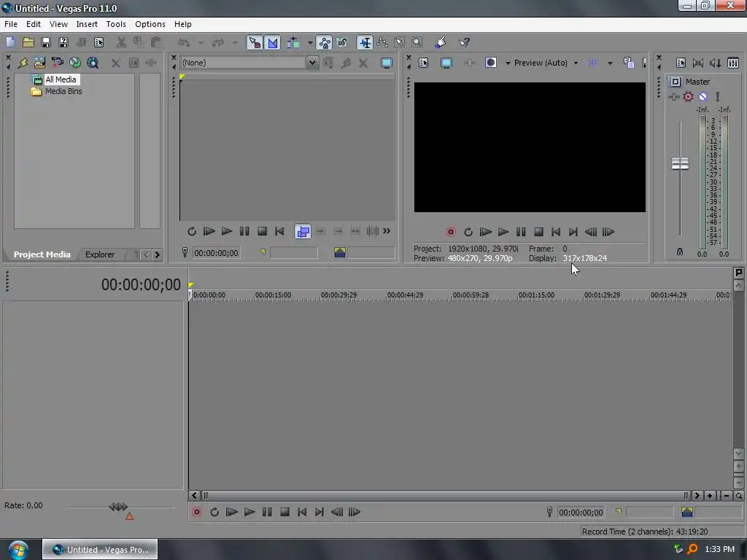Viewport: 747px width, 560px height.
Task: Click the Master volume fader handle
Action: coord(680,163)
